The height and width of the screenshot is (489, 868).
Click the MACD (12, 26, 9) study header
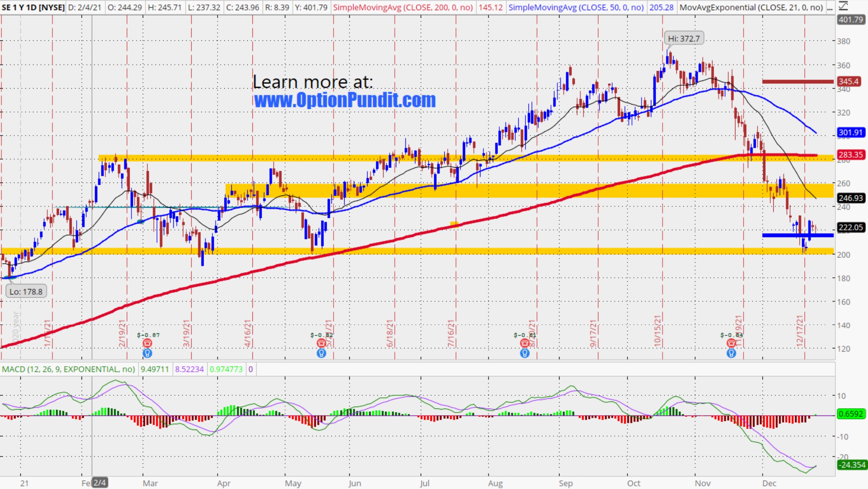[x=68, y=369]
